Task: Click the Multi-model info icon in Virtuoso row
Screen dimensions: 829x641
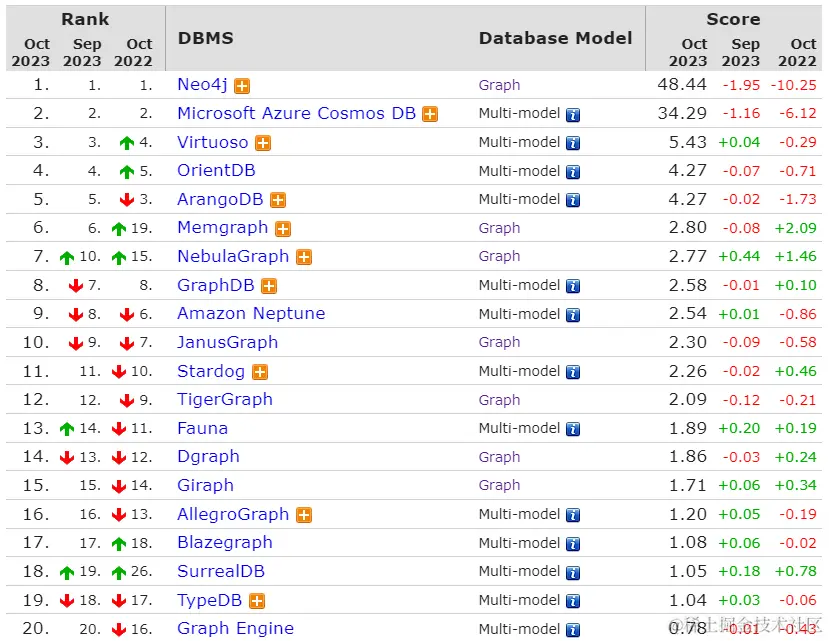Action: click(573, 143)
